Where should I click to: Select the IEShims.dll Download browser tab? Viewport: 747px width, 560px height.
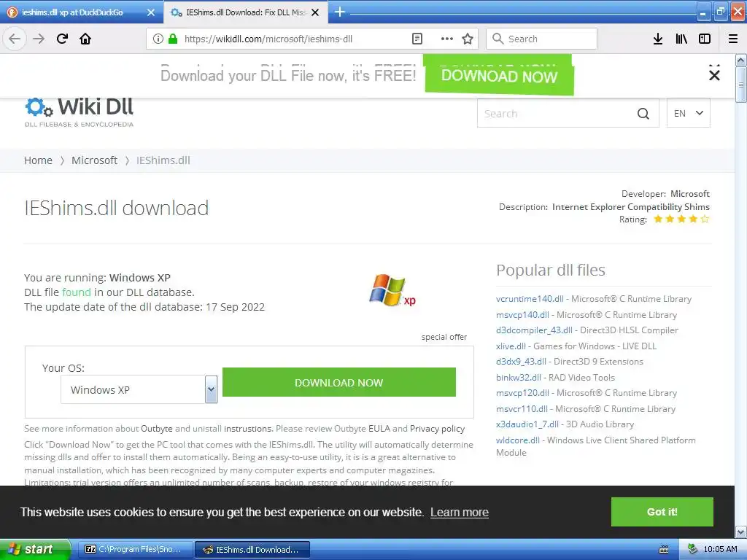245,12
